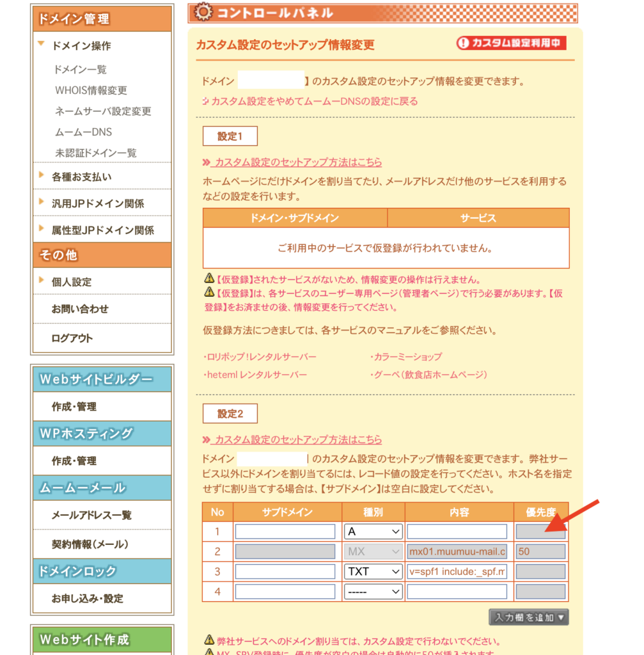The image size is (644, 655).
Task: Click content field in row 4
Action: click(457, 592)
